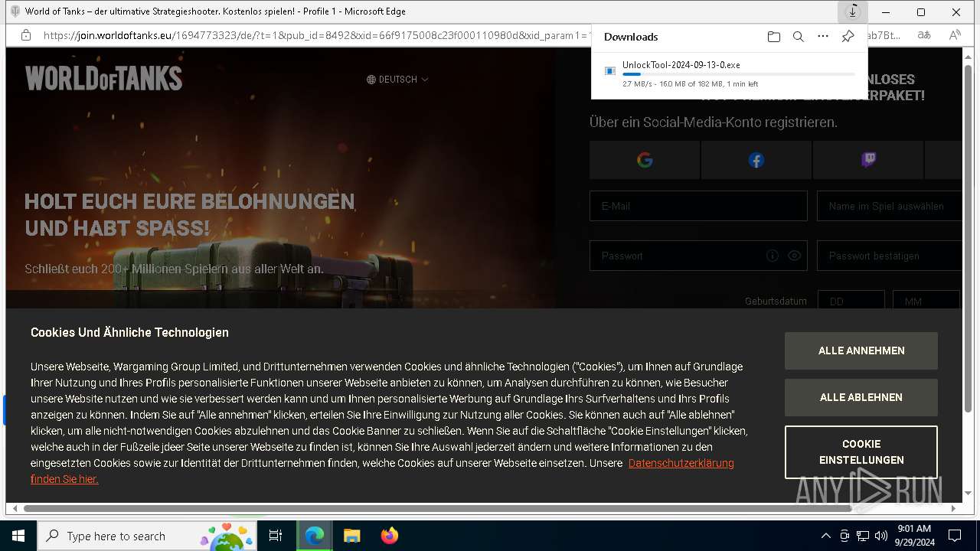View site information lock icon
The height and width of the screenshot is (551, 980).
(26, 35)
